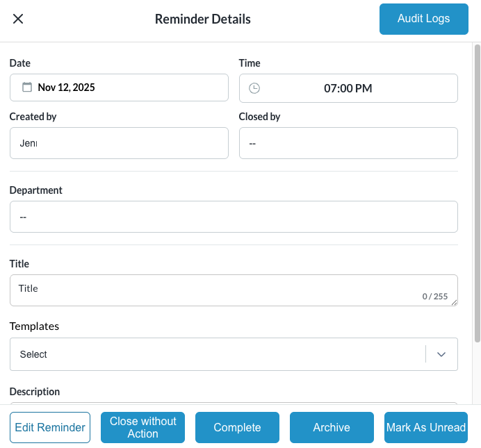Mark the reminder as Complete

[237, 427]
